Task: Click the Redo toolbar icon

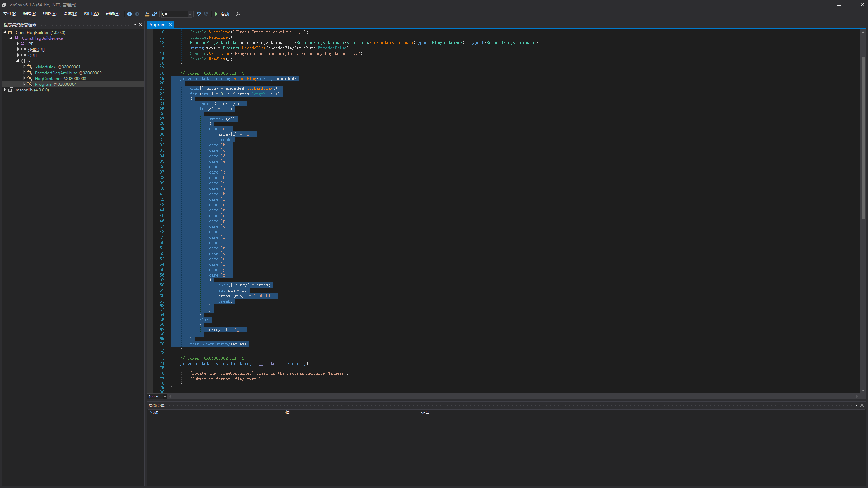Action: coord(206,14)
